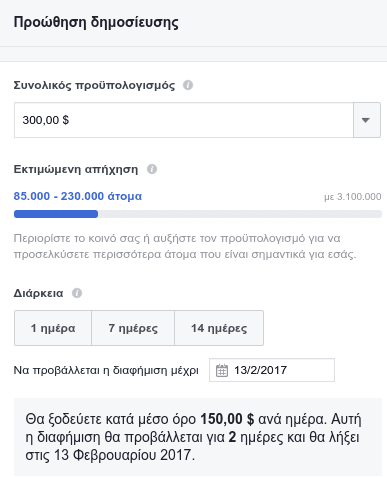387x477 pixels.
Task: Click info icon next to Εκτιμώμενη απήχηση
Action: coord(152,169)
